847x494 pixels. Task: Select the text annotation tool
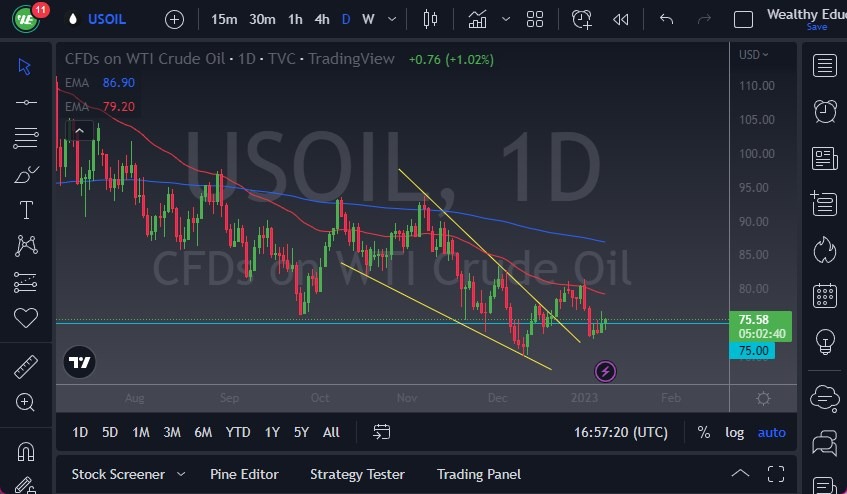pyautogui.click(x=26, y=210)
